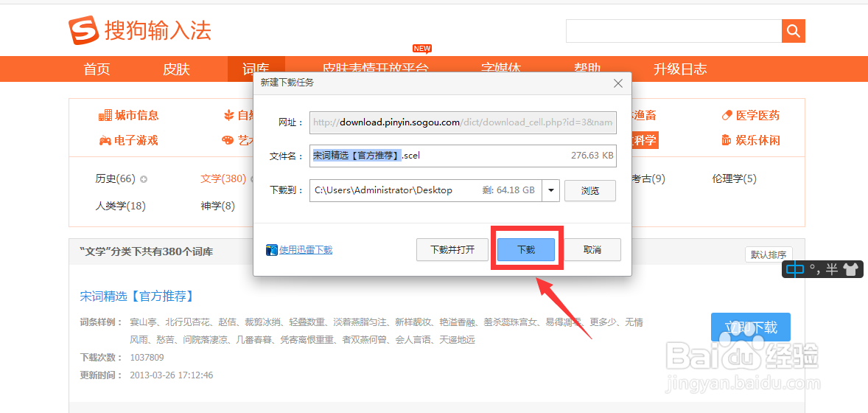The height and width of the screenshot is (413, 868).
Task: Click the Thunder bird icon in dialog
Action: [x=271, y=250]
